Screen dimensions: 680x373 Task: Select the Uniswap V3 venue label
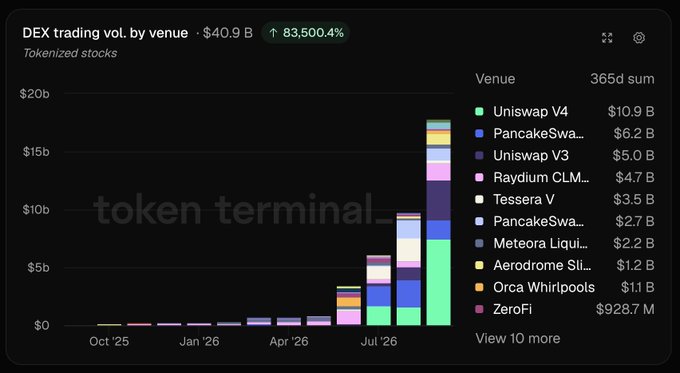point(531,155)
